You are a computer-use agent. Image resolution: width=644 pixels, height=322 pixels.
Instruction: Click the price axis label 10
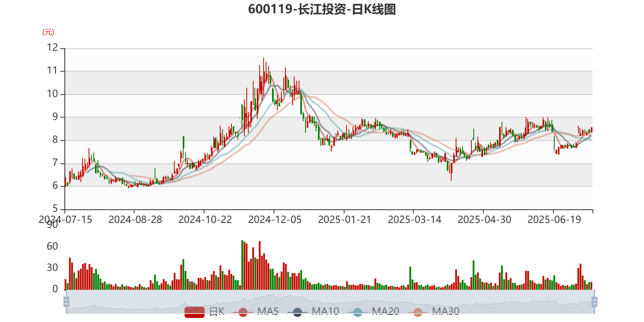[x=52, y=94]
